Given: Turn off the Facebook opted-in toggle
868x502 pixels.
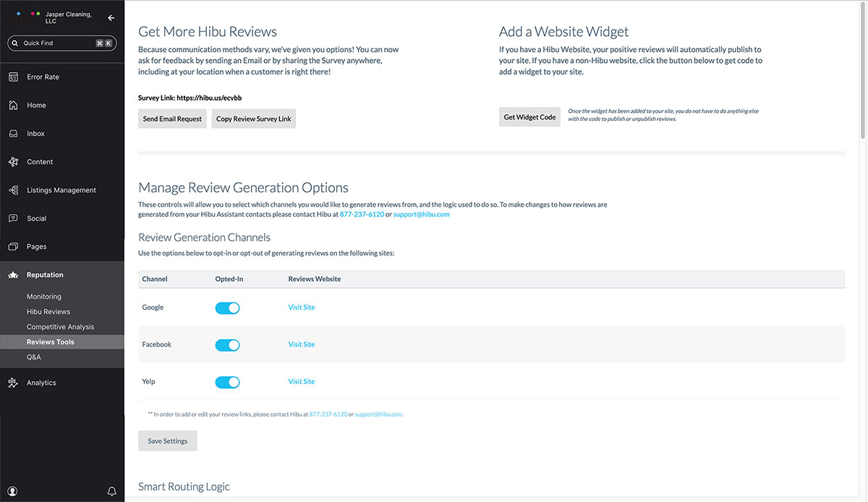Looking at the screenshot, I should (227, 345).
